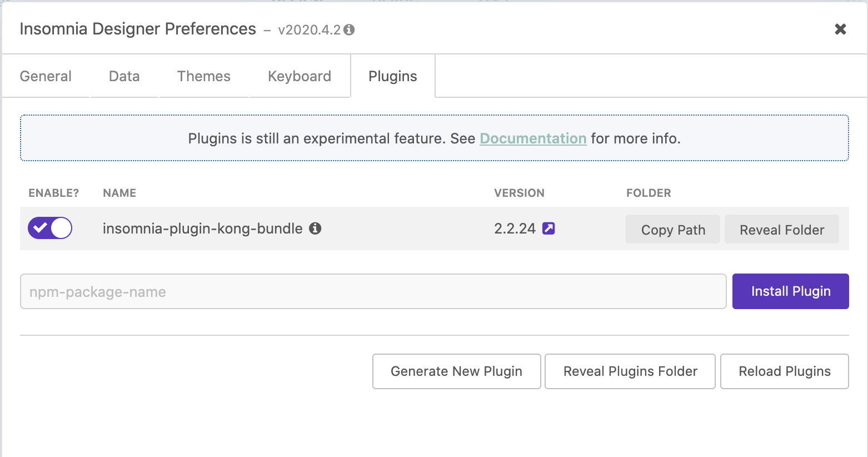Click info icon next to insomnia-plugin-kong-bundle

click(315, 228)
